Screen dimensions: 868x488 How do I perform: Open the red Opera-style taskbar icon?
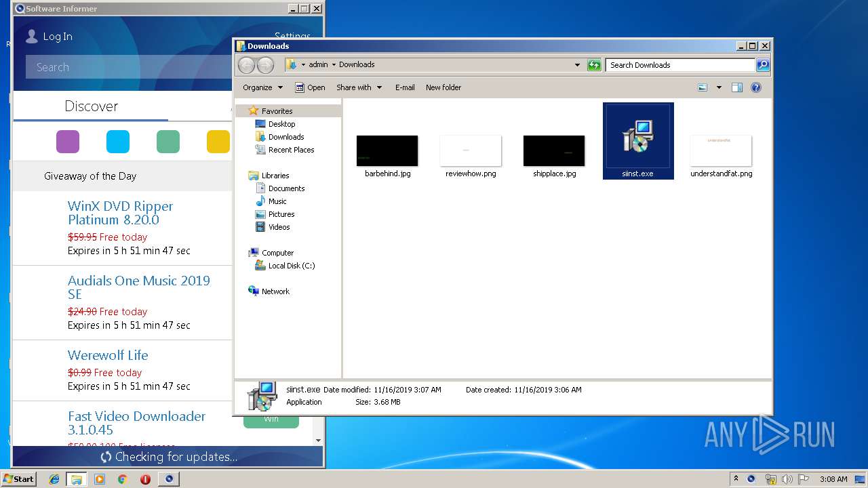(145, 479)
